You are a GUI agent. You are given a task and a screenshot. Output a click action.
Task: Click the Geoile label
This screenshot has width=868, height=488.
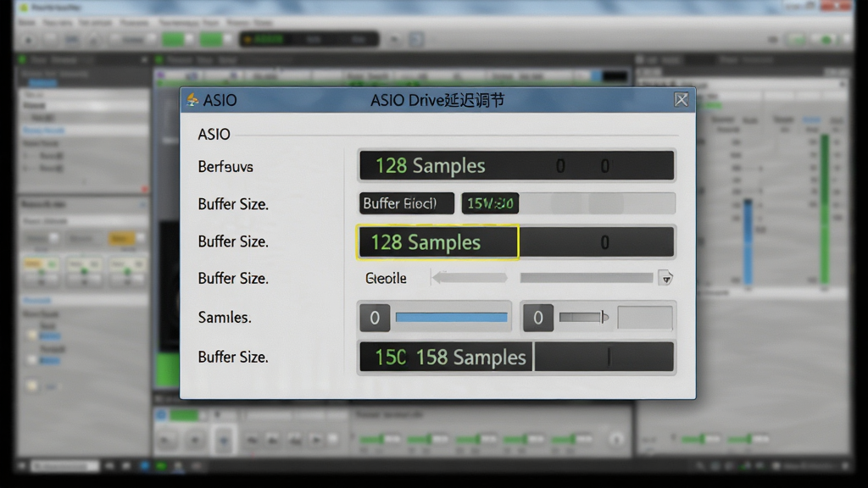pyautogui.click(x=386, y=278)
